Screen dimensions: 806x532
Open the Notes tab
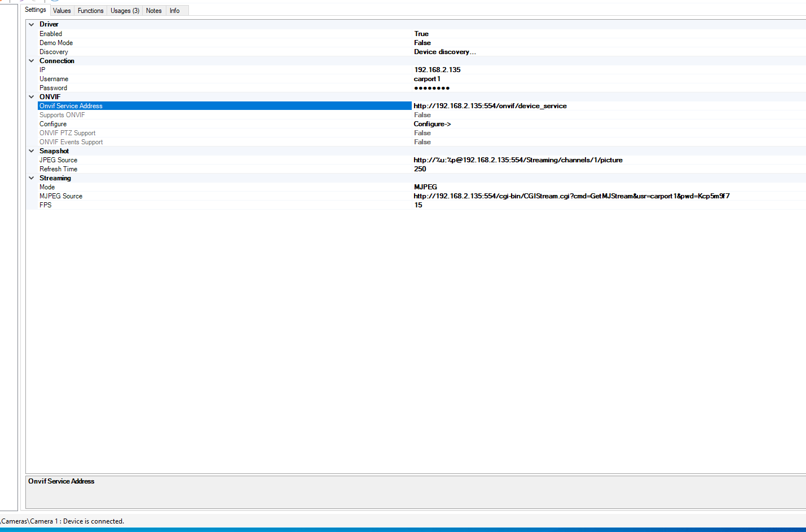point(153,11)
